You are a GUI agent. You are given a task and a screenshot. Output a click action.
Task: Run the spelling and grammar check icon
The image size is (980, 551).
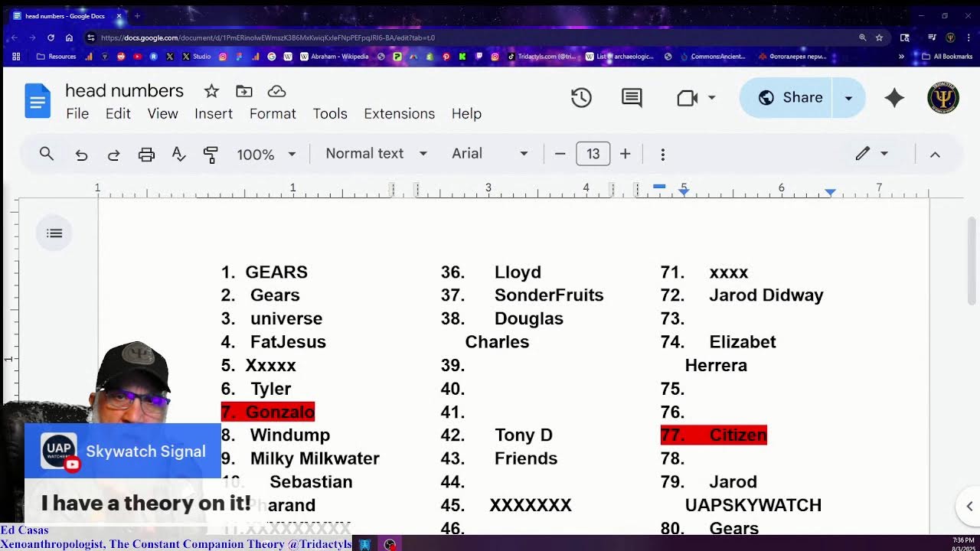(x=178, y=154)
